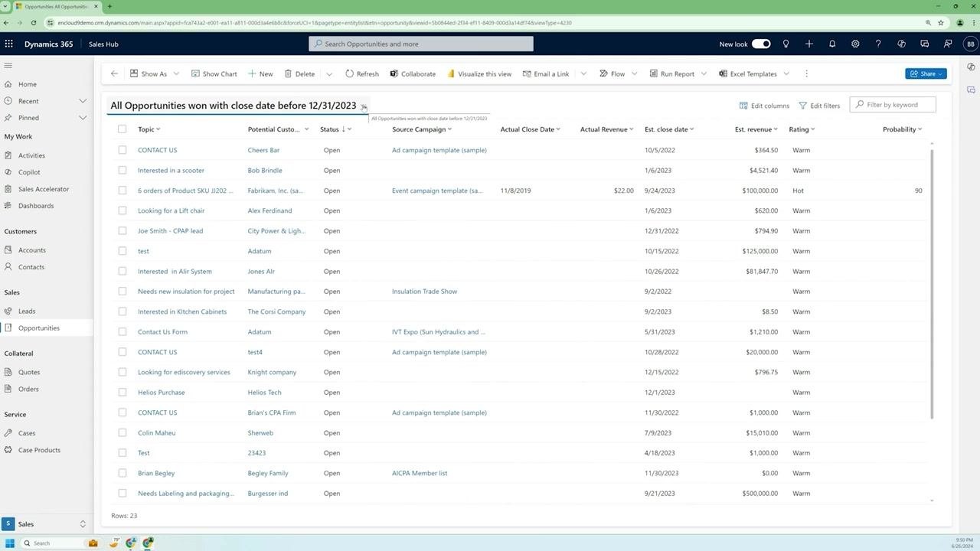Open the settings gear icon
This screenshot has height=551, width=980.
(855, 44)
